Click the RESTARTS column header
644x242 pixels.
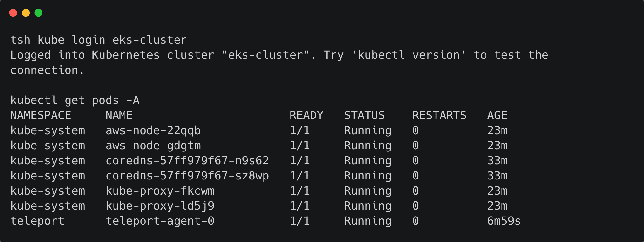(x=439, y=115)
